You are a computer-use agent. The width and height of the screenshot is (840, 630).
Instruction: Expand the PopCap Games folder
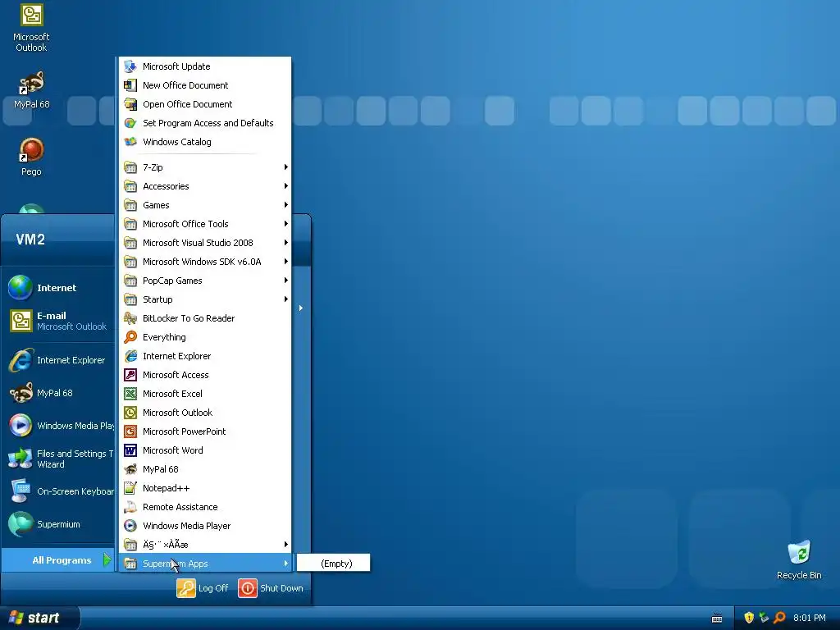(204, 281)
